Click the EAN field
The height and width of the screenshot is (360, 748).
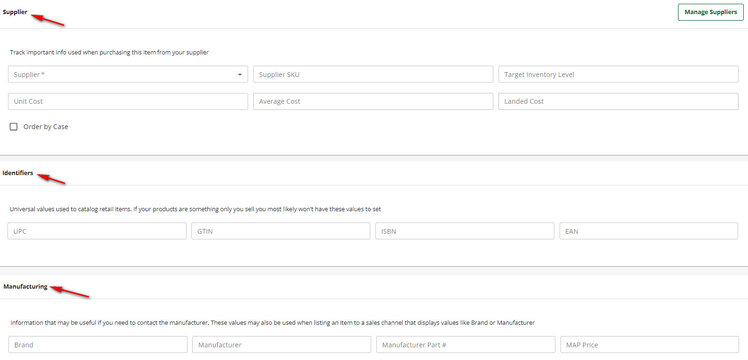click(x=648, y=231)
